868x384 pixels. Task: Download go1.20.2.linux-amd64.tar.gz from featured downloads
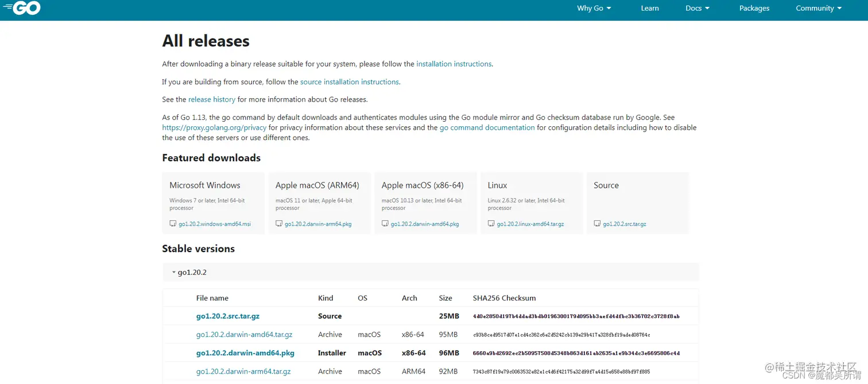(530, 224)
